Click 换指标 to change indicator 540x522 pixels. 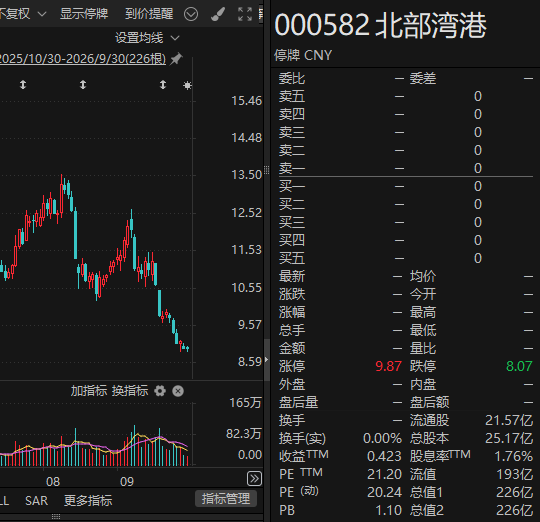pyautogui.click(x=130, y=391)
